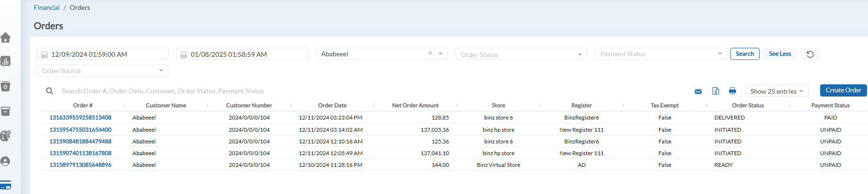Click See Less to collapse filters
868x194 pixels.
click(780, 54)
